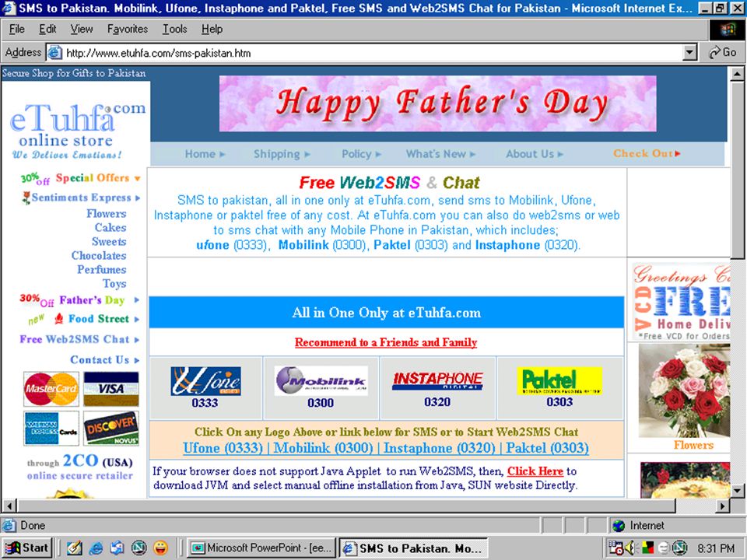This screenshot has height=560, width=747.
Task: Open the Sweets category link
Action: [x=109, y=241]
